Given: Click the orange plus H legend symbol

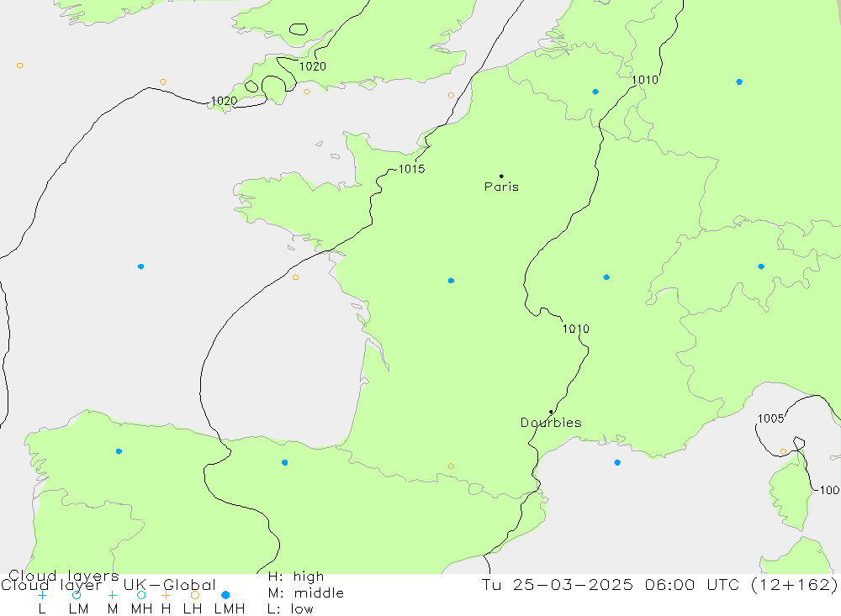Looking at the screenshot, I should tap(166, 595).
